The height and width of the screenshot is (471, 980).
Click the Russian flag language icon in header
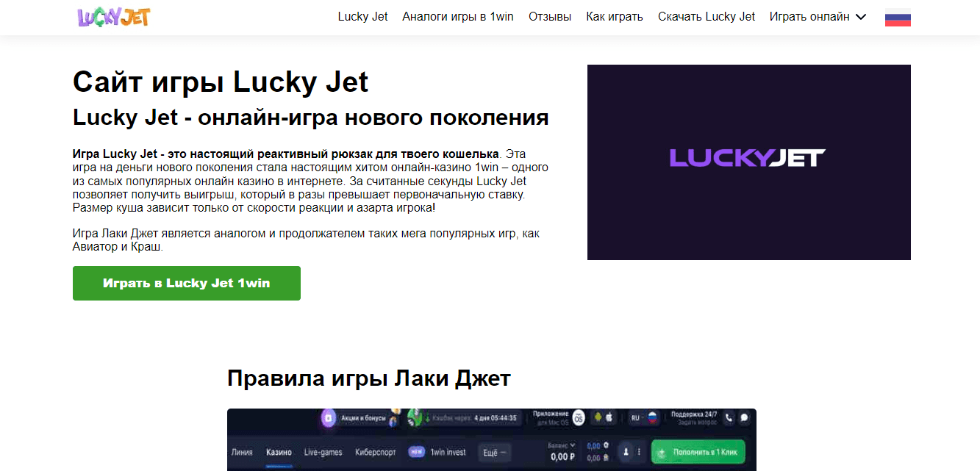click(897, 16)
